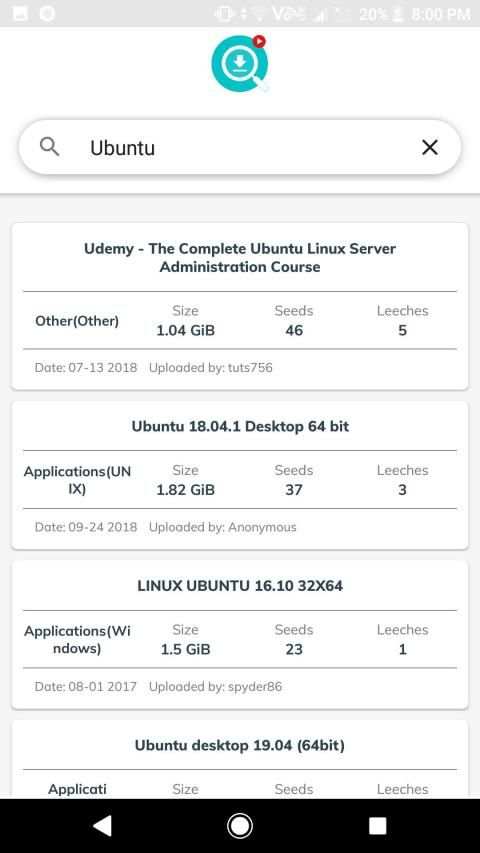Clear the Ubuntu search text
This screenshot has width=480, height=853.
430,147
